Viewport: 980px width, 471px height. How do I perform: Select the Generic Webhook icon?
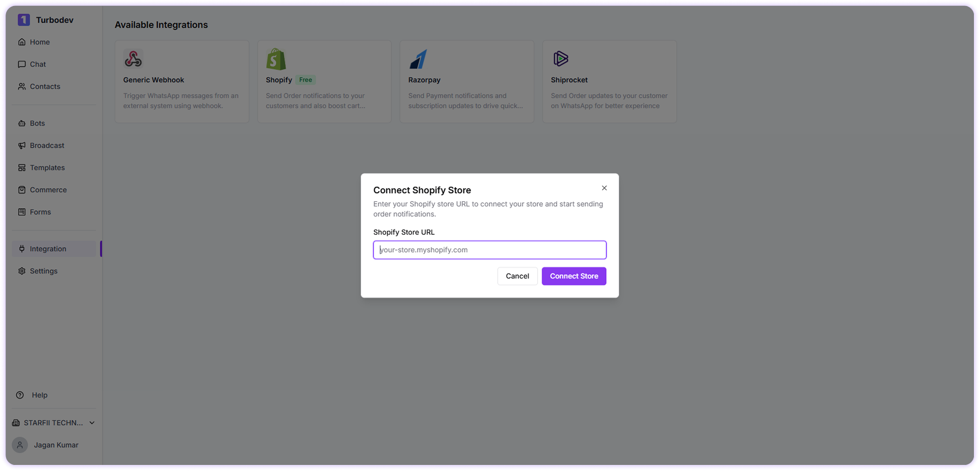coord(133,58)
